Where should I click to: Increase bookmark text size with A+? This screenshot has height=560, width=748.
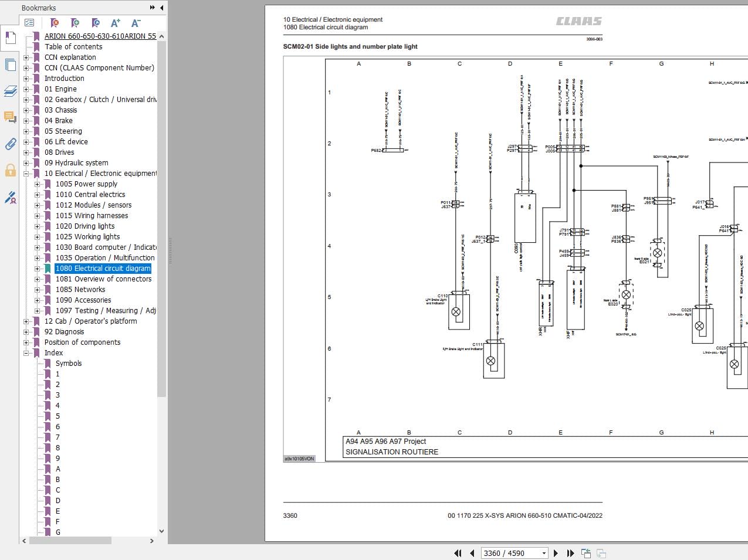tap(116, 23)
